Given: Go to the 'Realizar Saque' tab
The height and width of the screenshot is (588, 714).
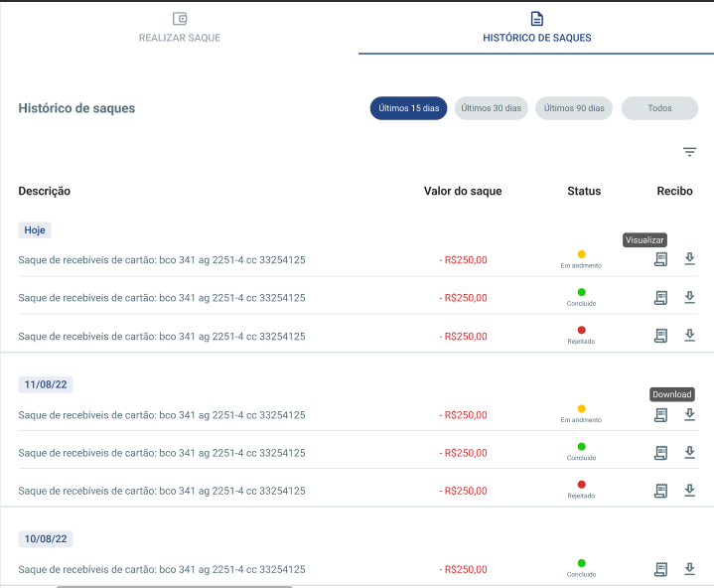Looking at the screenshot, I should pyautogui.click(x=180, y=28).
